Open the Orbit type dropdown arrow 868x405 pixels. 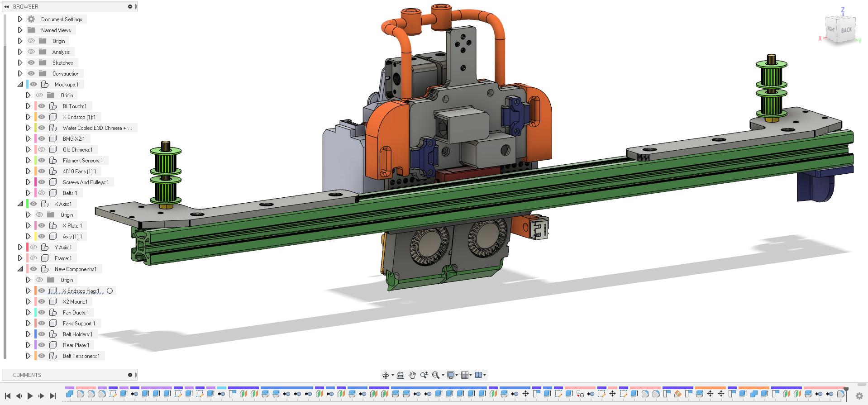[392, 375]
